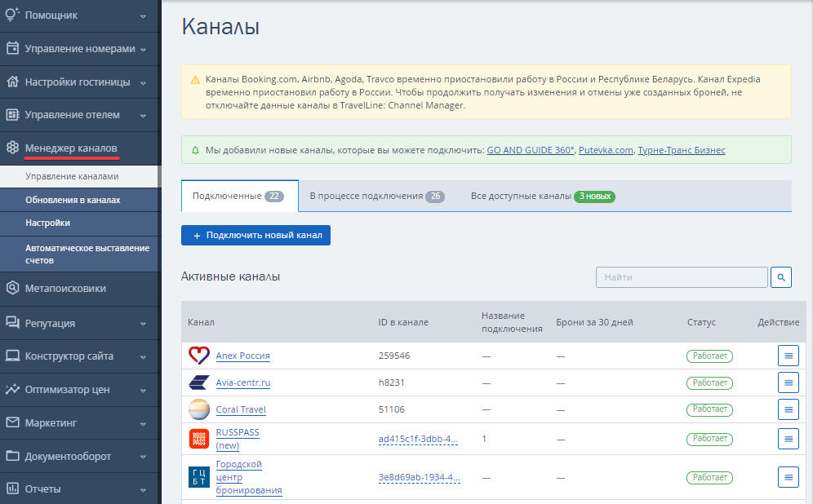The image size is (813, 504).
Task: Click the warning triangle icon in yellow notice
Action: coord(195,80)
